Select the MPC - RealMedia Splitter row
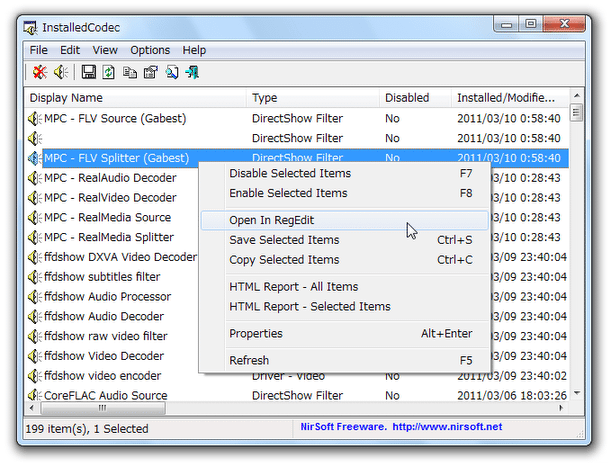Screen dimensions: 611x467 109,237
